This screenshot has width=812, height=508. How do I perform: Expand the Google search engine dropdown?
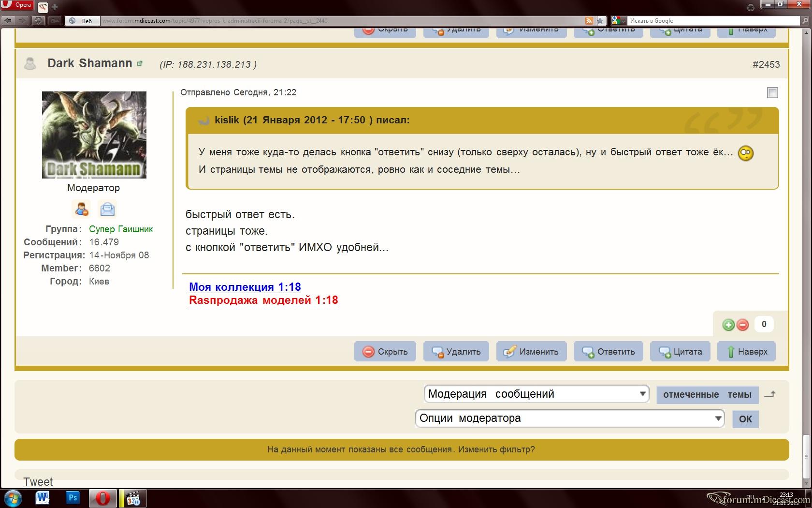pos(618,21)
